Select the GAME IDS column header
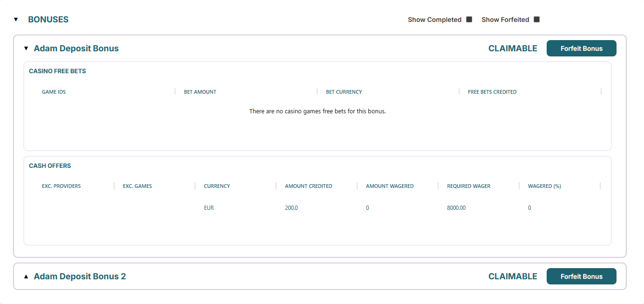 pyautogui.click(x=54, y=92)
